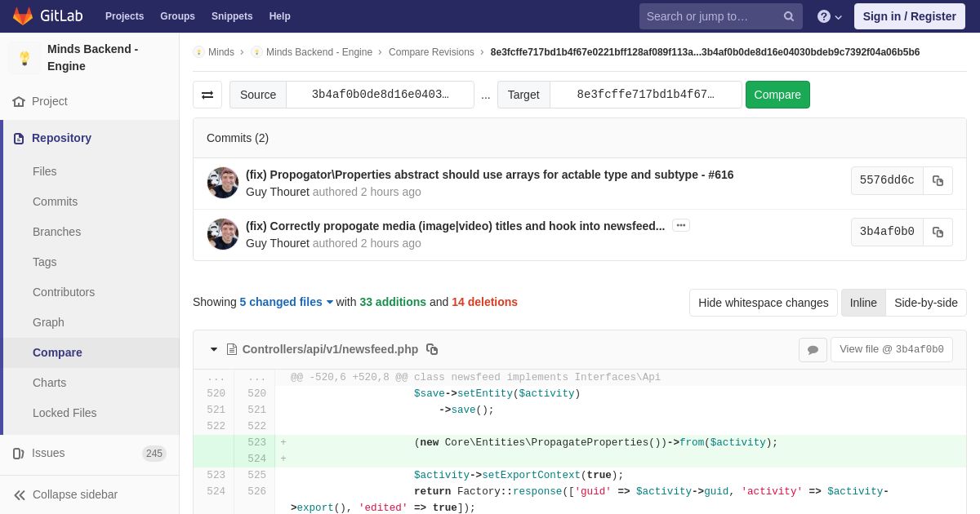Click the green Compare button
Screen dimensions: 980x514
pos(777,95)
